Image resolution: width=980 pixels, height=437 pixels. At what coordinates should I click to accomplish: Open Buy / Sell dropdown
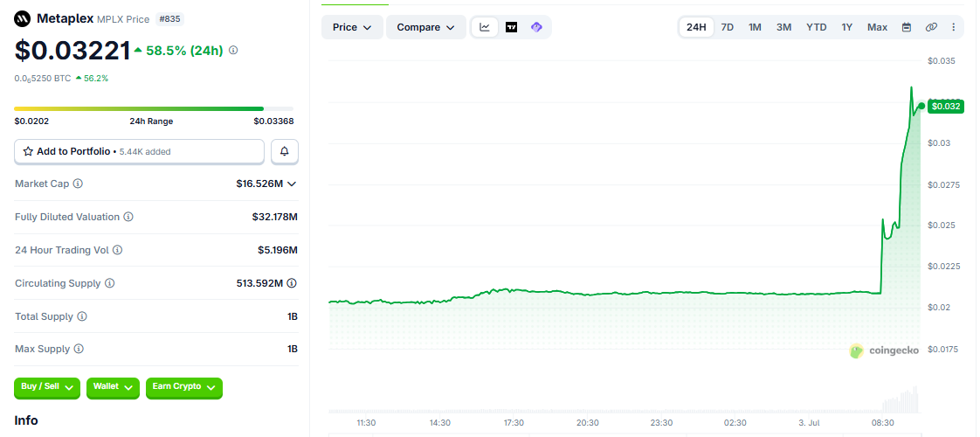pos(47,387)
